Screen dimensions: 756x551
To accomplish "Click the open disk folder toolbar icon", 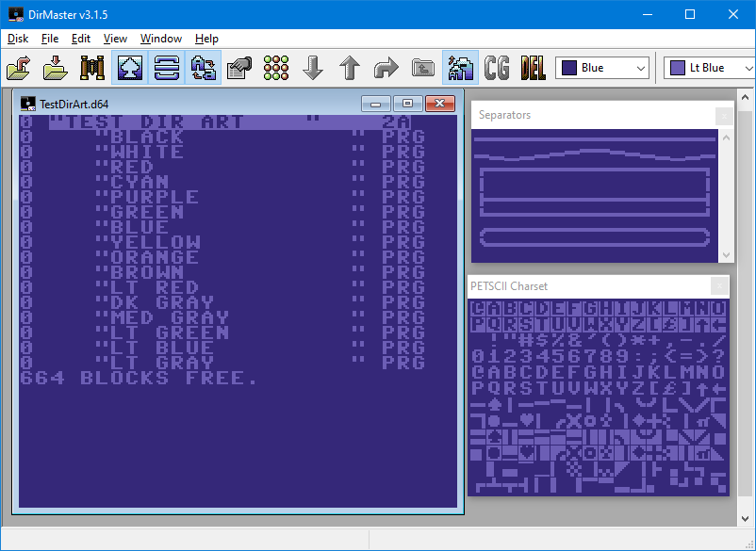I will 19,68.
